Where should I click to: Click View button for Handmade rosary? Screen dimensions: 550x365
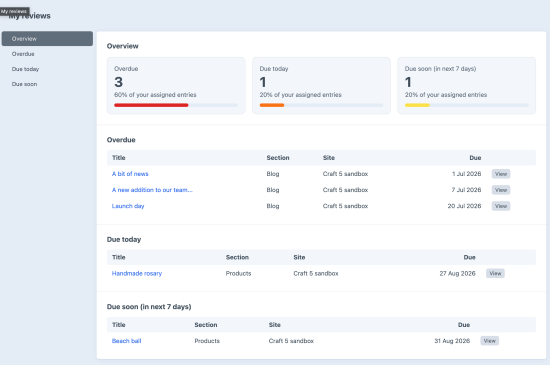click(x=495, y=273)
